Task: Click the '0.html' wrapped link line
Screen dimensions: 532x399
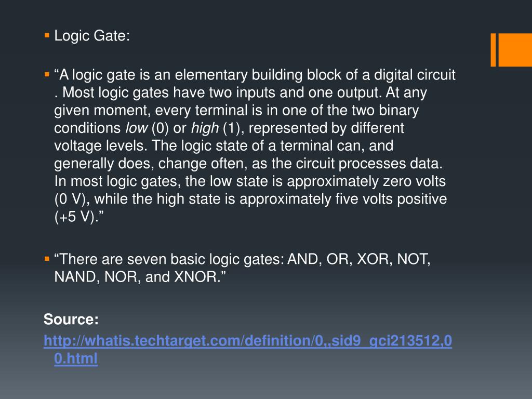Action: pos(76,358)
